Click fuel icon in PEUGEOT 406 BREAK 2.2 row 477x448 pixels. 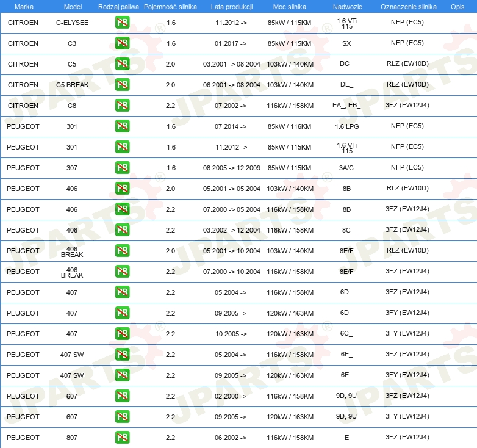click(122, 271)
